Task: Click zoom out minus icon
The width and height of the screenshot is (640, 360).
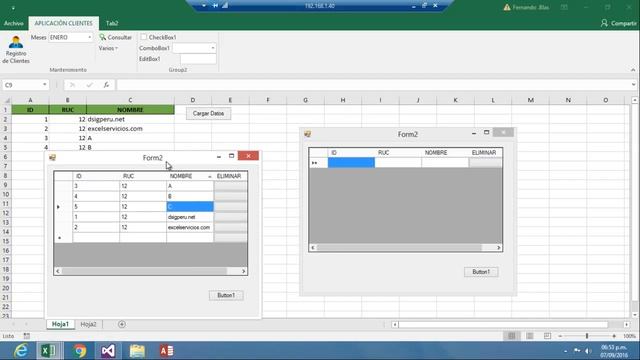Action: pyautogui.click(x=560, y=336)
